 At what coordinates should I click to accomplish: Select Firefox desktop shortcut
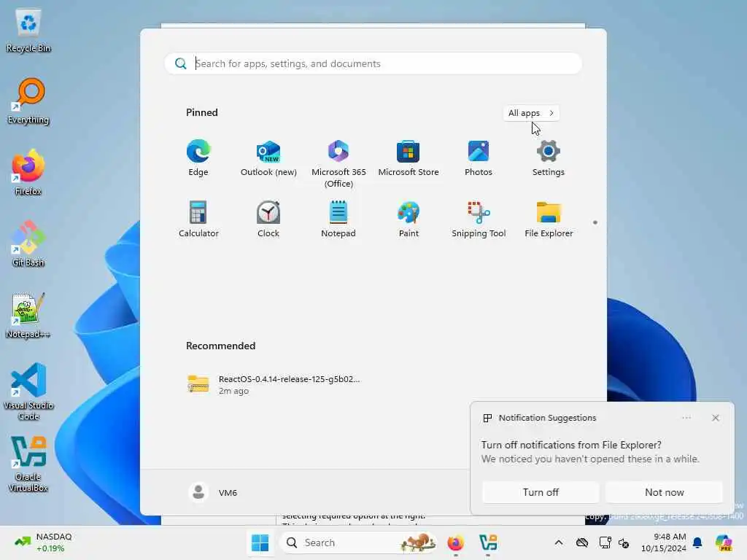[28, 174]
